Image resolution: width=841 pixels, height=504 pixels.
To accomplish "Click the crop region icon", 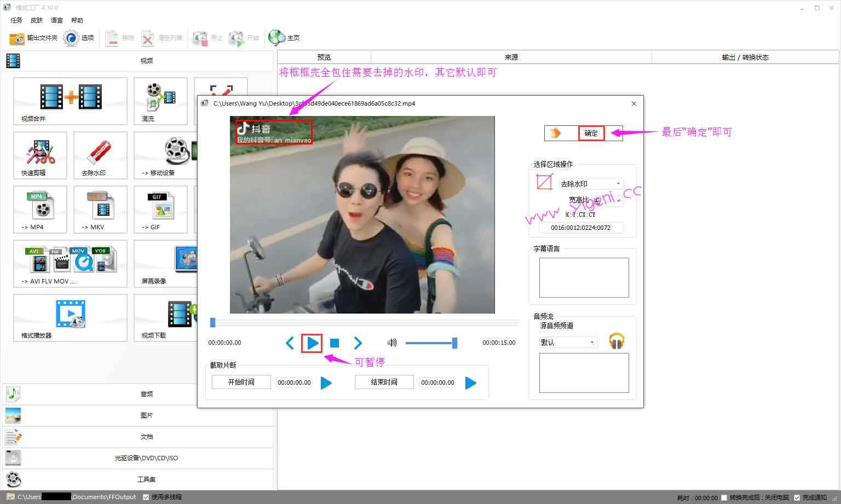I will pyautogui.click(x=544, y=182).
